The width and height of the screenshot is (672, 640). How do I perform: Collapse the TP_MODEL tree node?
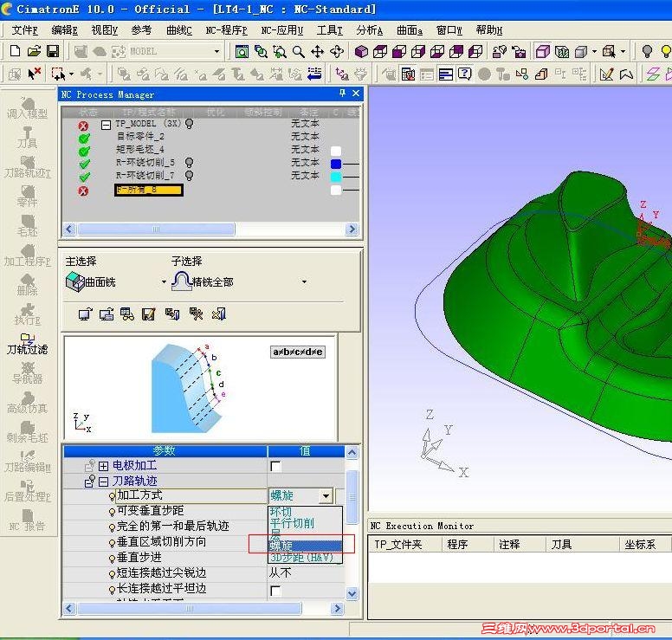coord(106,125)
